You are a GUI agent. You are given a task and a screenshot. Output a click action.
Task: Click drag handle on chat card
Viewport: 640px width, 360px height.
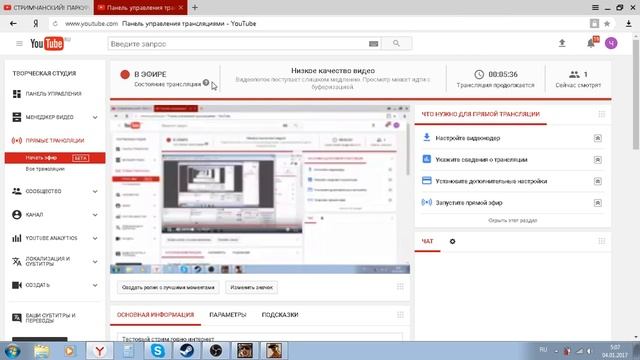coord(602,241)
